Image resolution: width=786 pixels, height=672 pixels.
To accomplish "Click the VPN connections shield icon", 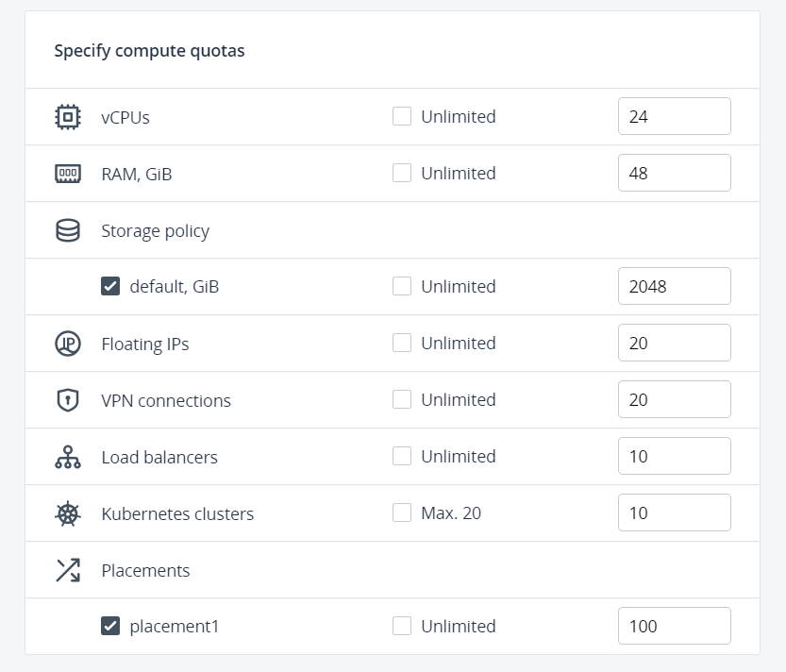I will tap(68, 400).
